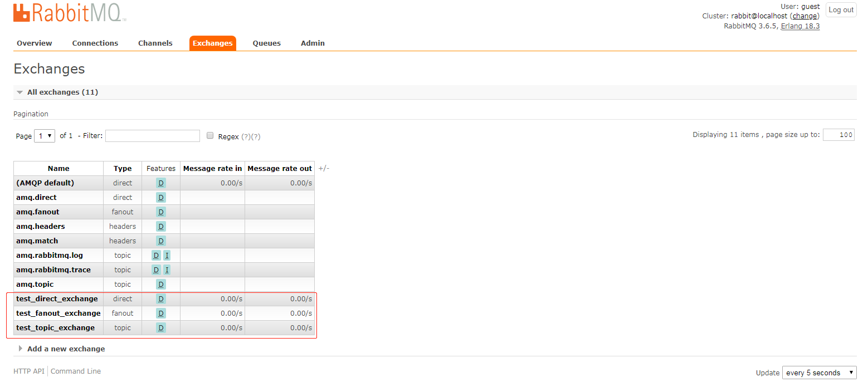Viewport: 868px width, 387px height.
Task: Click the first regex help (?) link
Action: tap(246, 137)
